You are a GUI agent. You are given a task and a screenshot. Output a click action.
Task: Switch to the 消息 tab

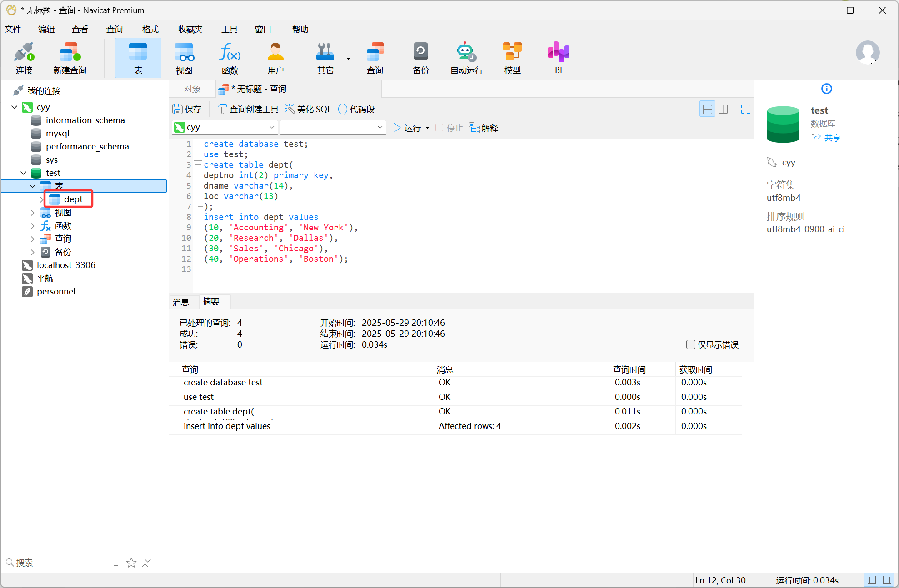click(181, 302)
